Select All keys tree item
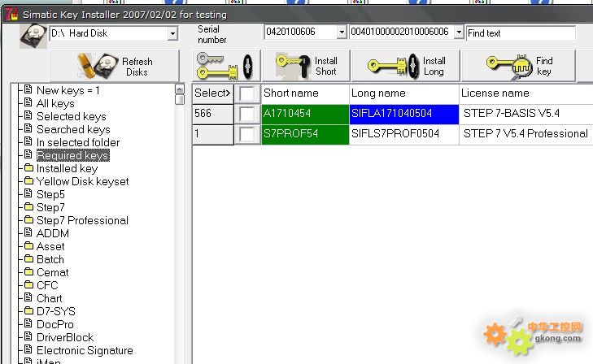The height and width of the screenshot is (364, 593). pos(55,103)
